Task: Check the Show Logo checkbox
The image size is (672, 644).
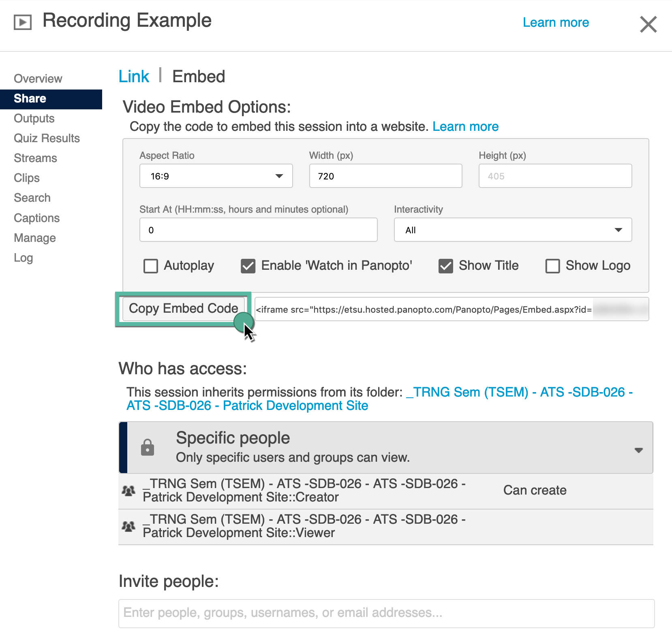Action: click(552, 266)
